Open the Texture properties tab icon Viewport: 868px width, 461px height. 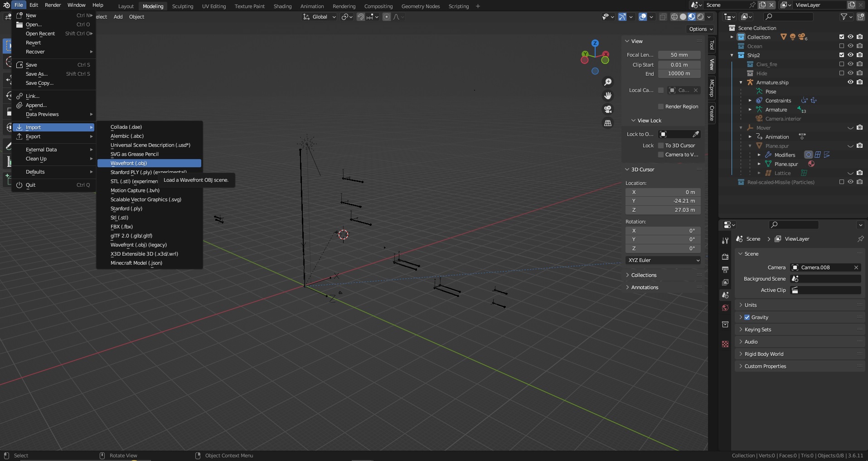coord(725,344)
